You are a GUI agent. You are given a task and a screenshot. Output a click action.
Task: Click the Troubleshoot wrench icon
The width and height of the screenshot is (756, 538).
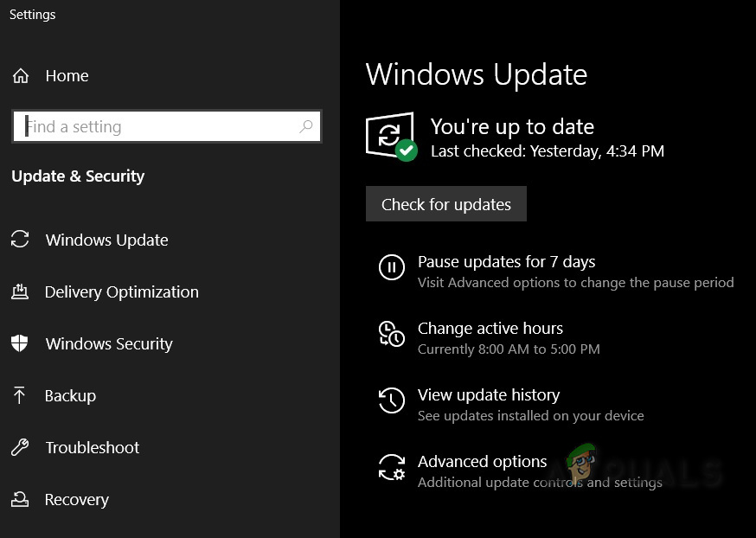click(x=20, y=447)
